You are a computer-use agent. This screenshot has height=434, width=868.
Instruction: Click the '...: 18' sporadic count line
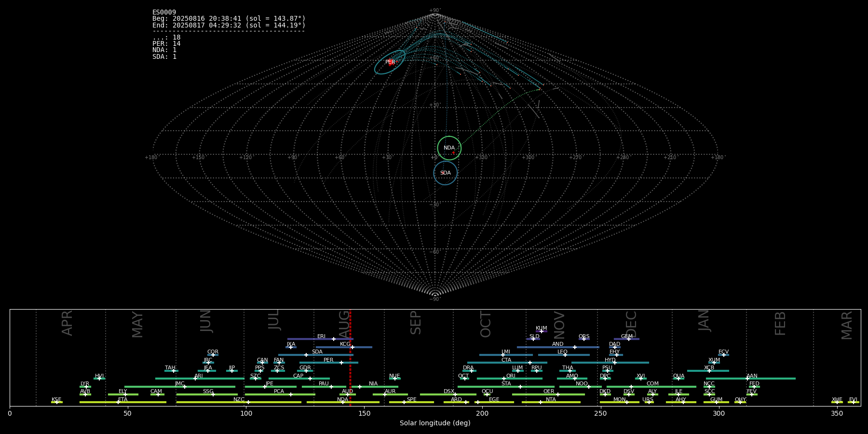(x=166, y=38)
